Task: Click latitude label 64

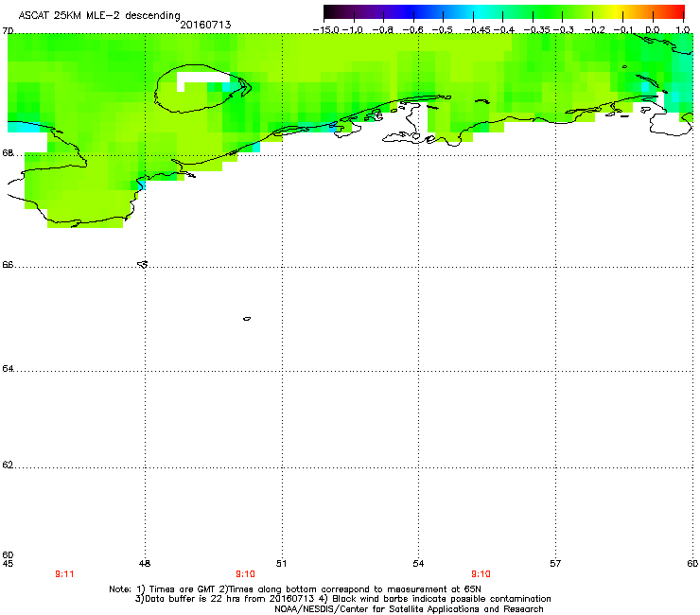Action: pyautogui.click(x=8, y=369)
